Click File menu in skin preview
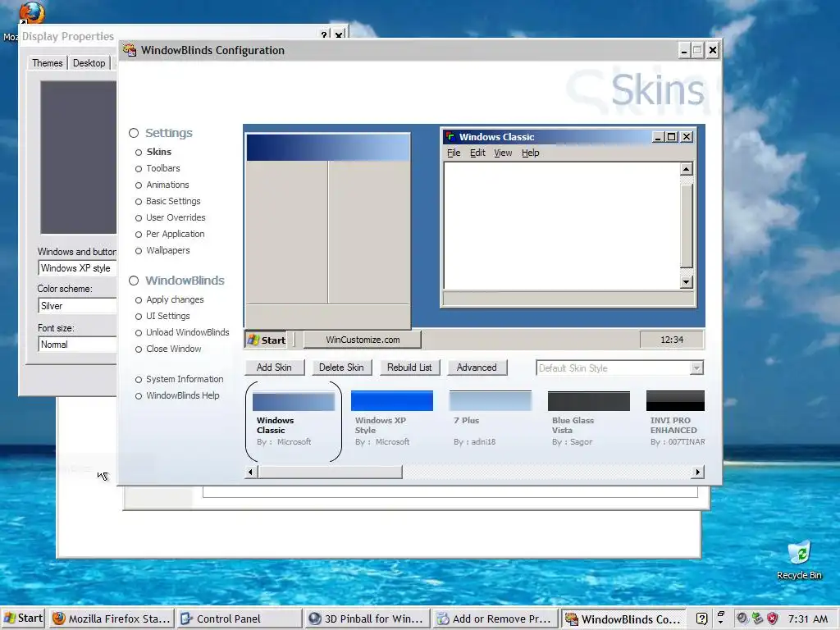This screenshot has width=840, height=630. (x=453, y=153)
